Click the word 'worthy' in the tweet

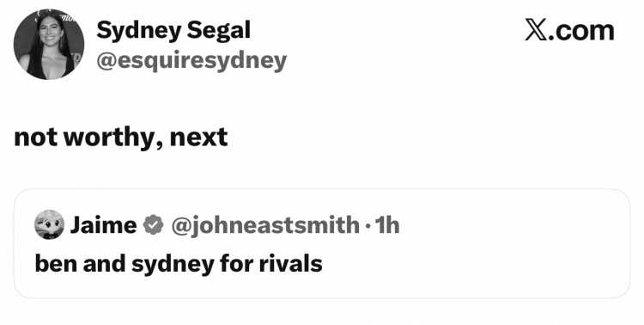(112, 138)
